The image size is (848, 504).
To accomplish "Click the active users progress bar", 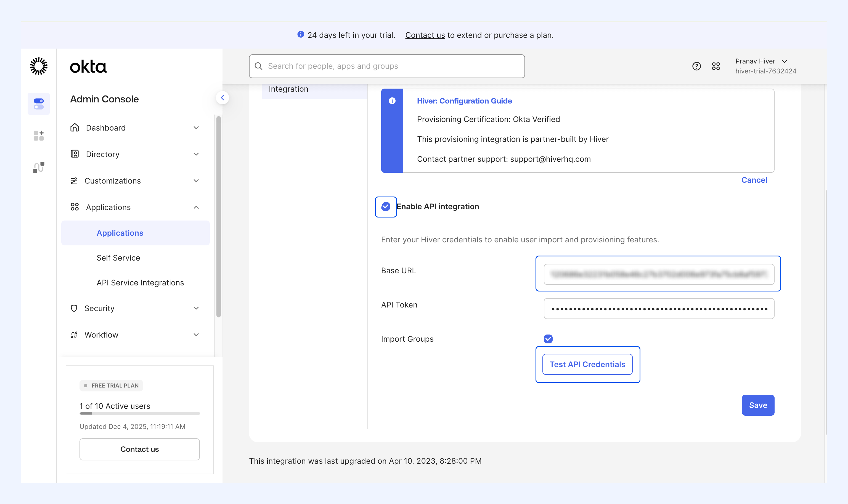I will pyautogui.click(x=140, y=413).
